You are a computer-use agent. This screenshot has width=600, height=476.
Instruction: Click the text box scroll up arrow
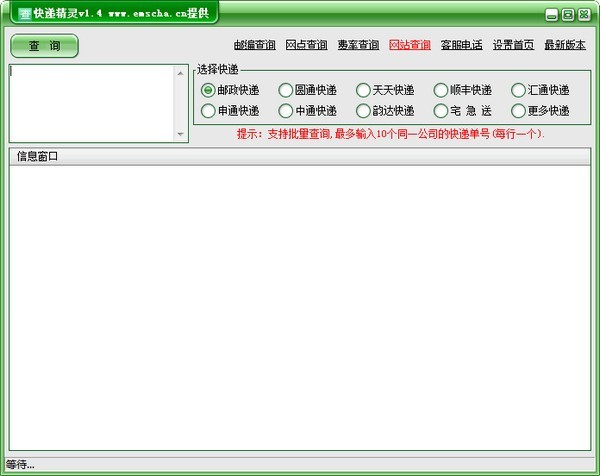[181, 73]
